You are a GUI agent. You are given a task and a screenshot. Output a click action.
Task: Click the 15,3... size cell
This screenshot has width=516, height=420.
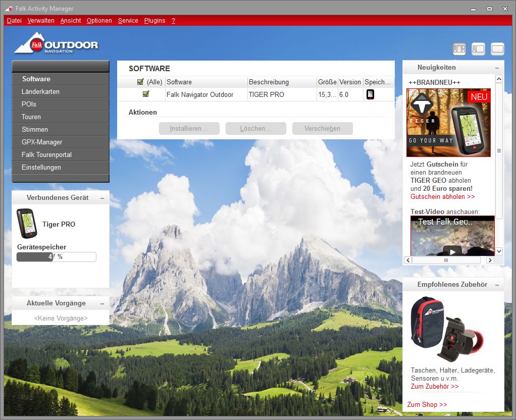pos(328,95)
